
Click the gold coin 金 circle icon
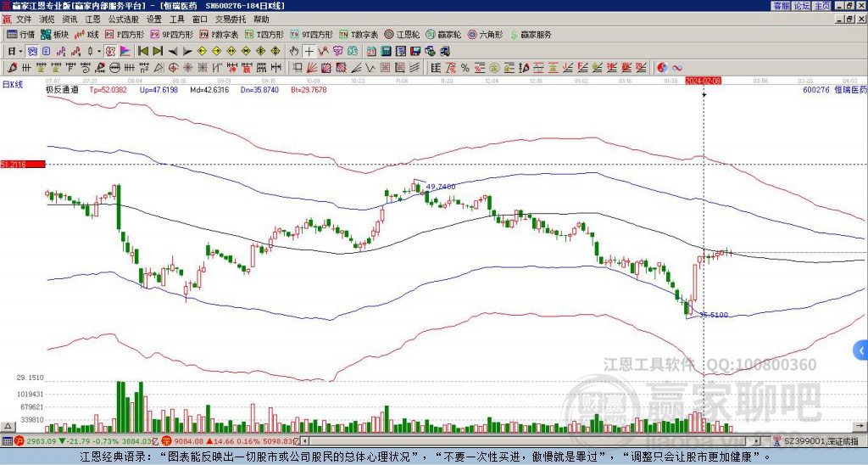(494, 68)
